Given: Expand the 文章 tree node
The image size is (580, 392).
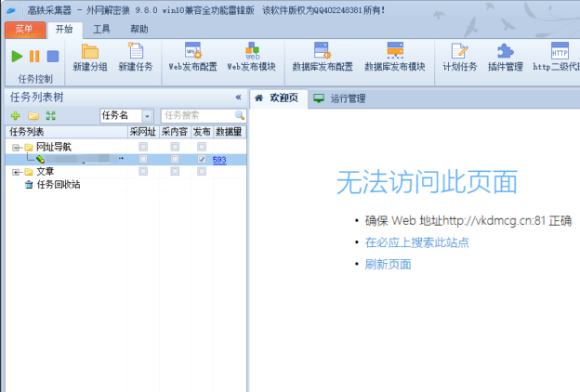Looking at the screenshot, I should tap(16, 172).
